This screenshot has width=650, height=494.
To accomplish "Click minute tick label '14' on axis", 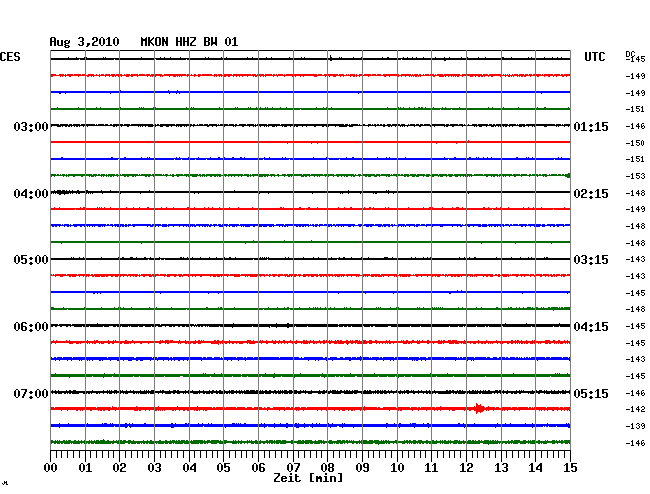I will 536,468.
